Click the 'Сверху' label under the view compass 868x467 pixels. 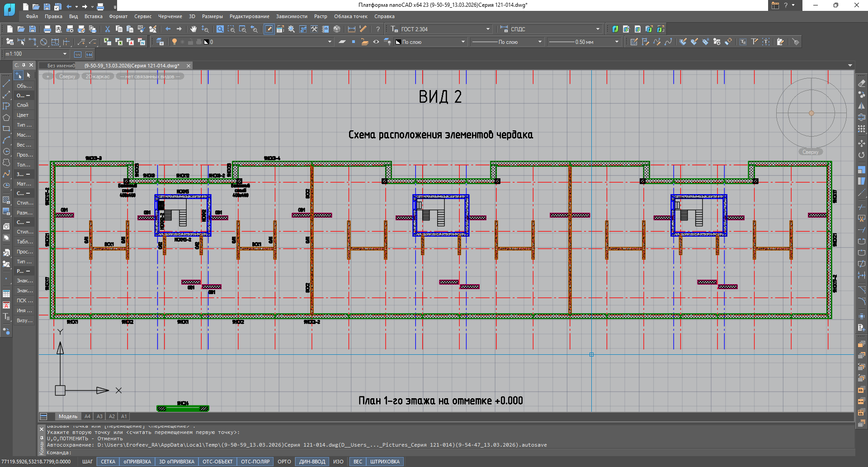pos(810,152)
